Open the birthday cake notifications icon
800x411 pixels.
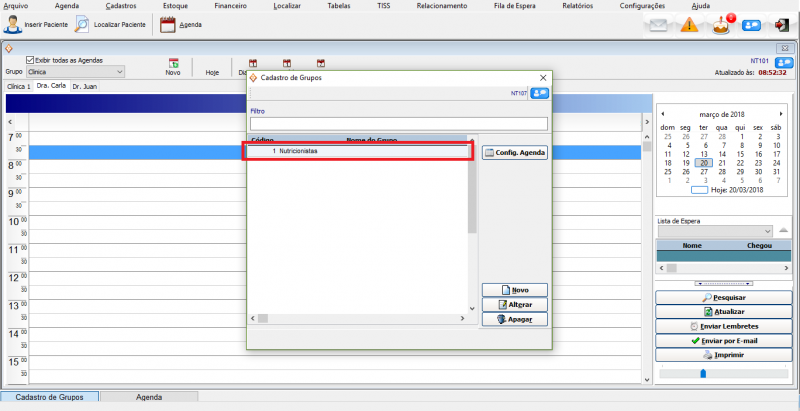pos(719,25)
